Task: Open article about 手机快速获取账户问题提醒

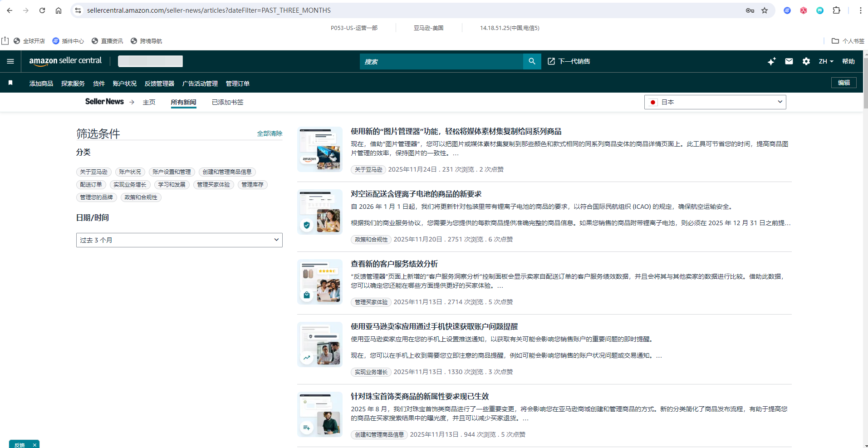Action: (x=434, y=326)
